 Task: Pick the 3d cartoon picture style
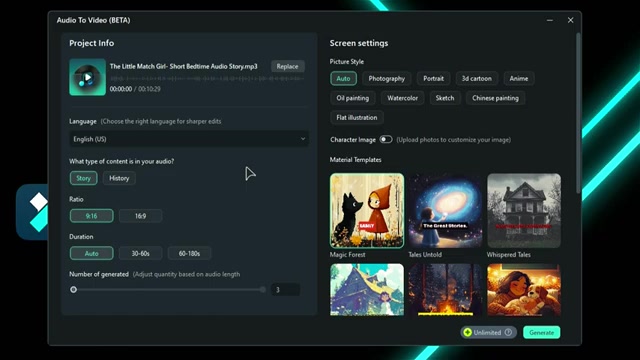[x=476, y=78]
